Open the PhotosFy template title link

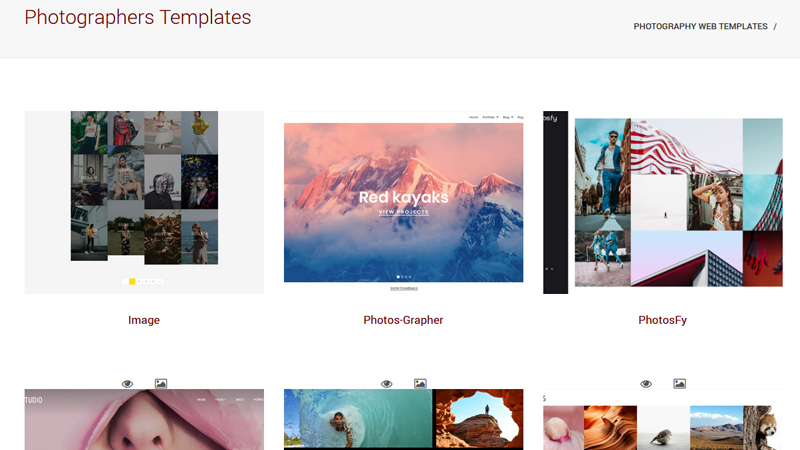[662, 320]
